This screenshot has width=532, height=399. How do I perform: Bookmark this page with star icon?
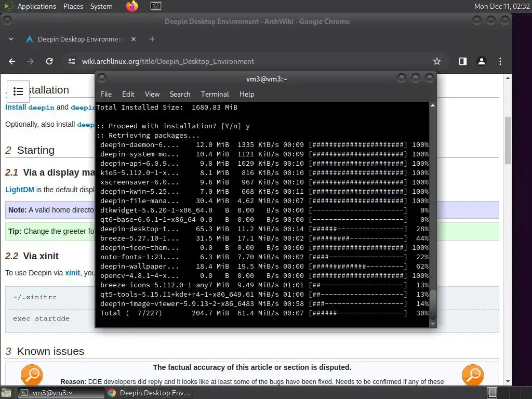pos(437,61)
